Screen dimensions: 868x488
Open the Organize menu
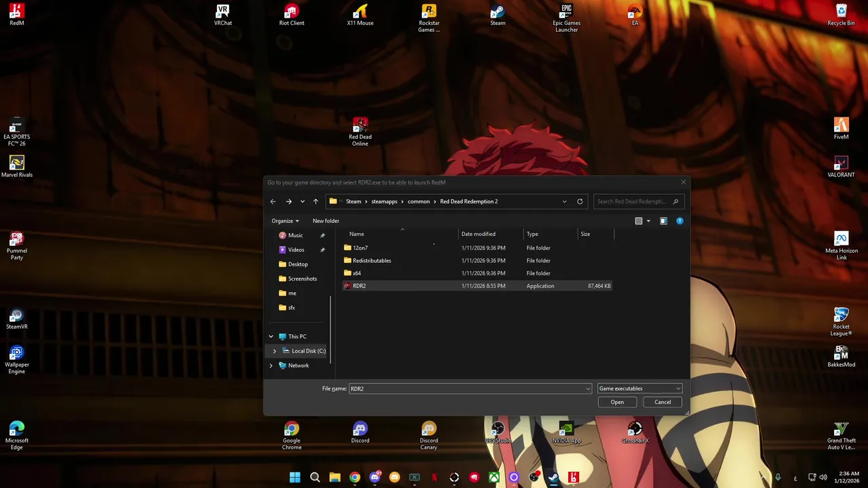(285, 221)
